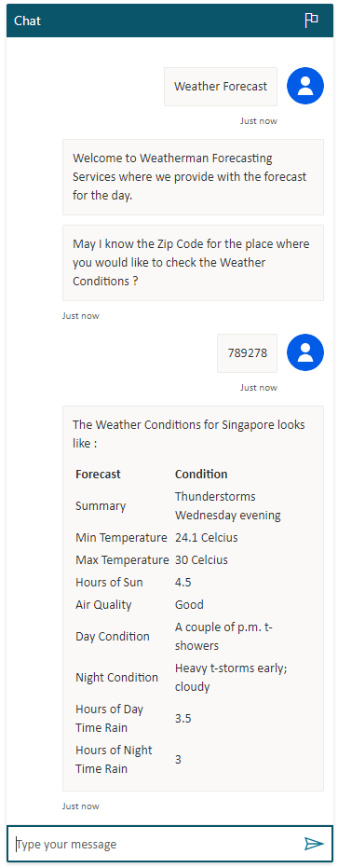Select the Weather Forecast message bubble
The image size is (338, 868).
pos(221,87)
